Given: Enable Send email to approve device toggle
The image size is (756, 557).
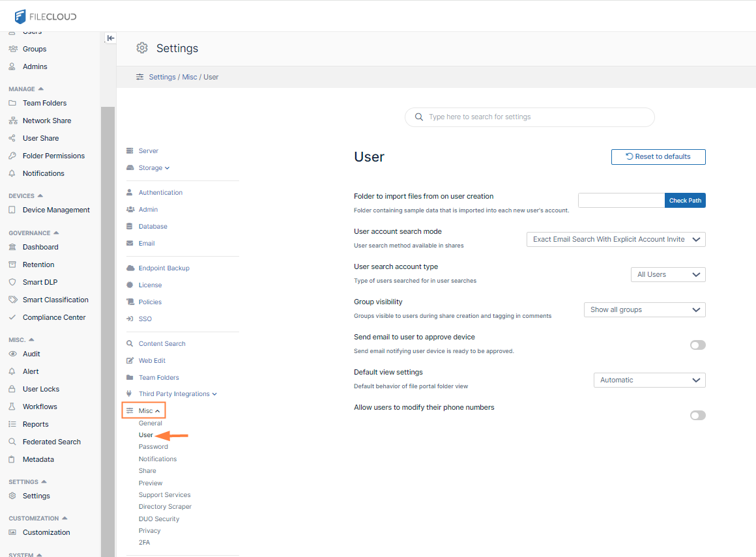Looking at the screenshot, I should click(x=697, y=345).
